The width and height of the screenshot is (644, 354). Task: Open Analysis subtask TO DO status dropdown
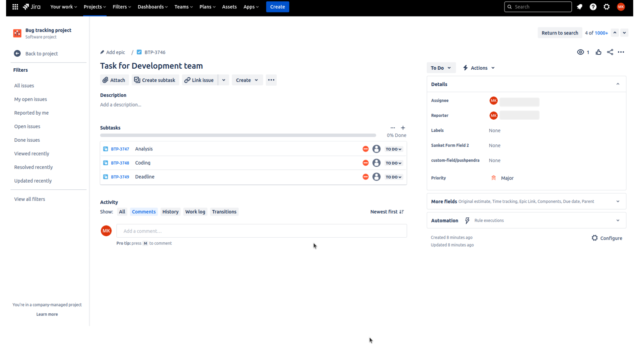pyautogui.click(x=393, y=149)
